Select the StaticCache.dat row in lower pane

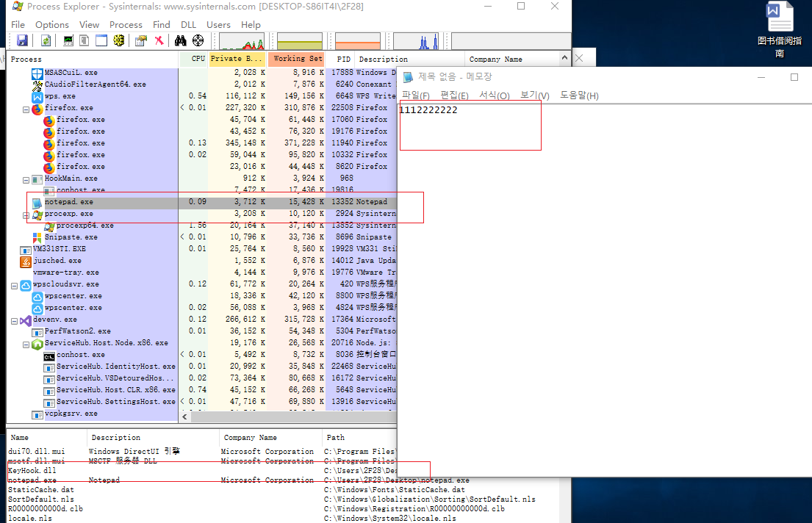click(283, 490)
